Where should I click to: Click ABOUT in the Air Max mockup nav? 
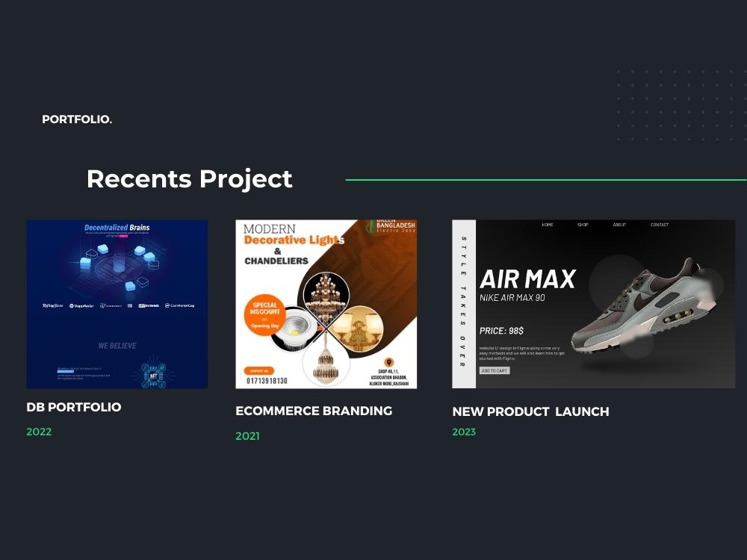click(x=619, y=225)
